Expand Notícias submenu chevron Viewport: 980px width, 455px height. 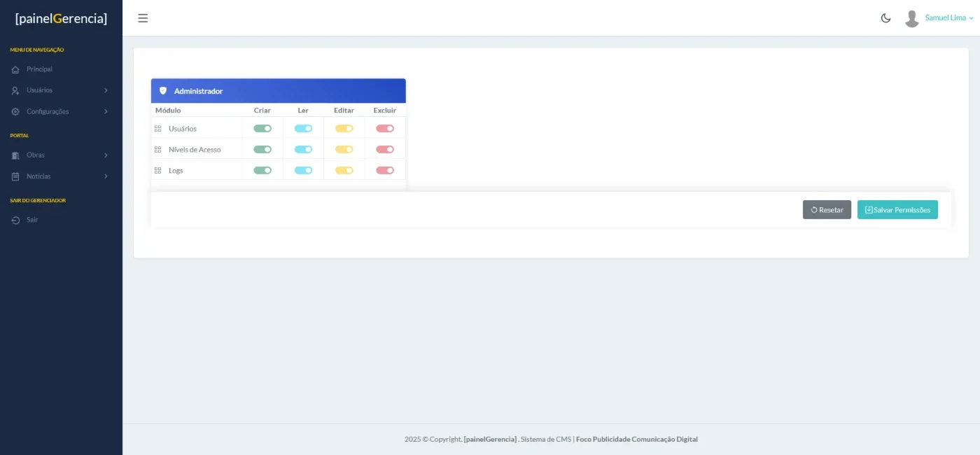tap(106, 176)
